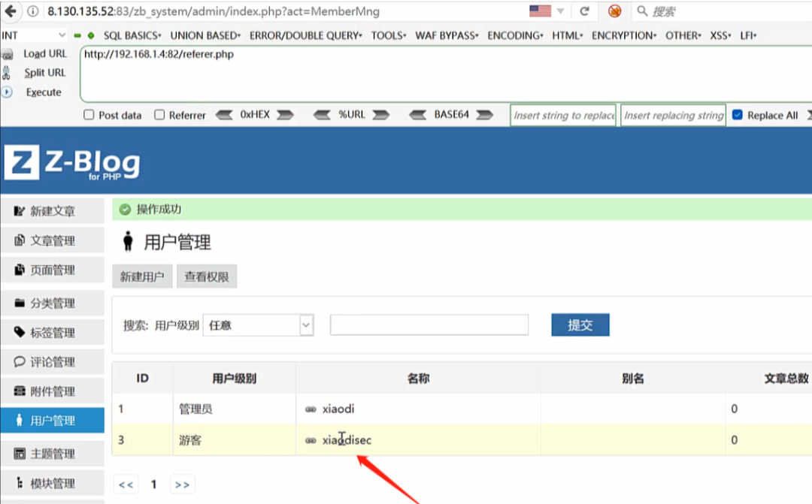Open the SQL BASICS menu

pos(132,36)
